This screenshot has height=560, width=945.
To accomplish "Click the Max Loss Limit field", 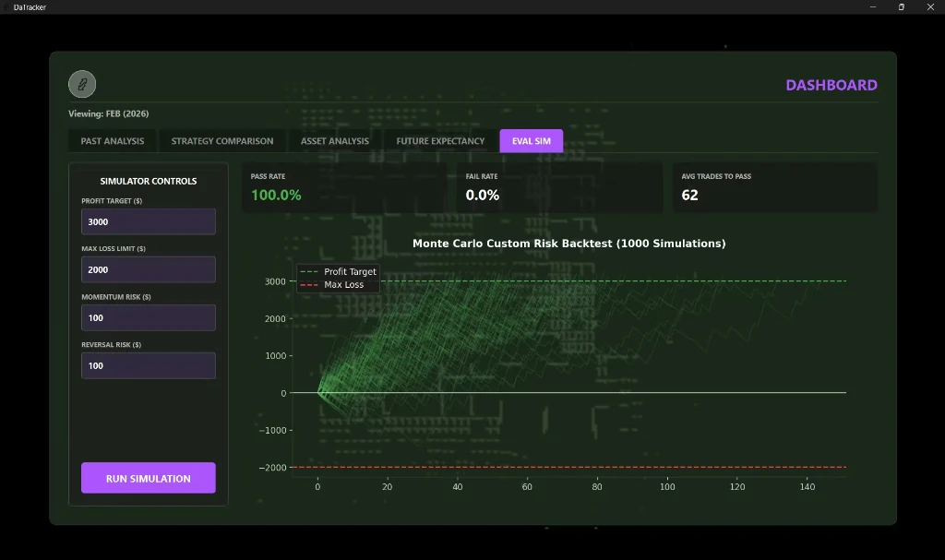I will coord(148,269).
